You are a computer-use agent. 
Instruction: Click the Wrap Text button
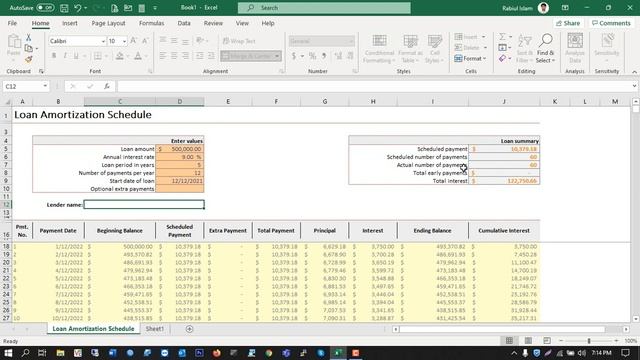pos(239,41)
